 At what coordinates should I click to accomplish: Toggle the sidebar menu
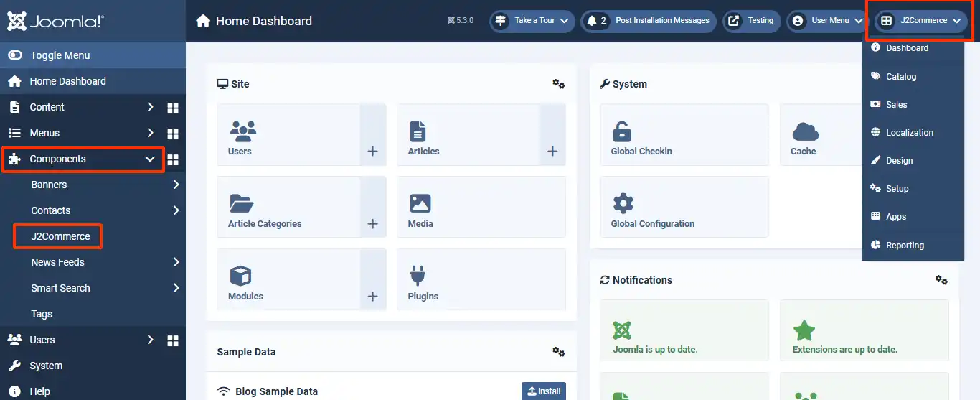pyautogui.click(x=93, y=55)
